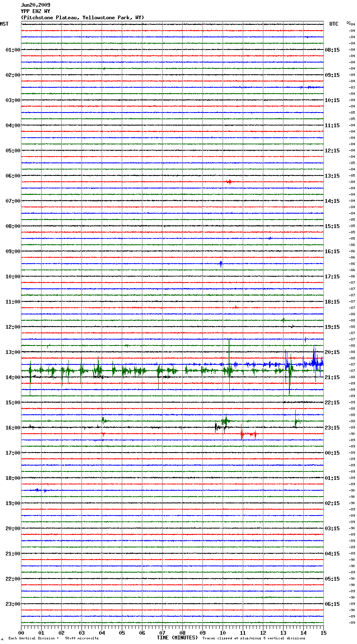Screen dimensions: 357x644
Task: Click the 10:15 UTC time label
Action: coord(332,100)
